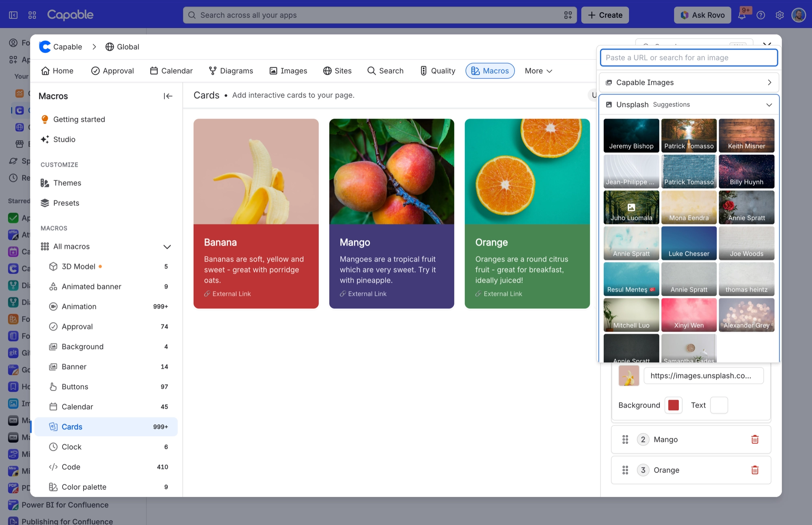
Task: Open the Calendar tab
Action: tap(171, 71)
